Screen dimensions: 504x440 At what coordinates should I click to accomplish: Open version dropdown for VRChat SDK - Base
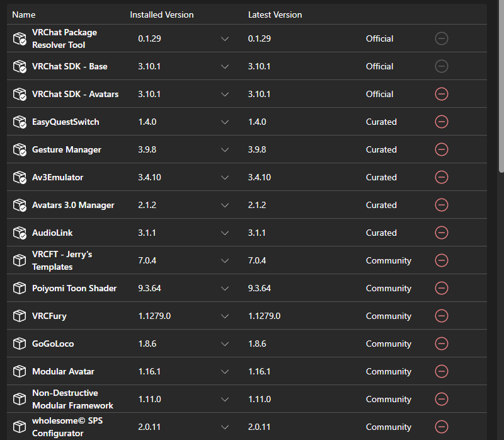click(x=225, y=66)
